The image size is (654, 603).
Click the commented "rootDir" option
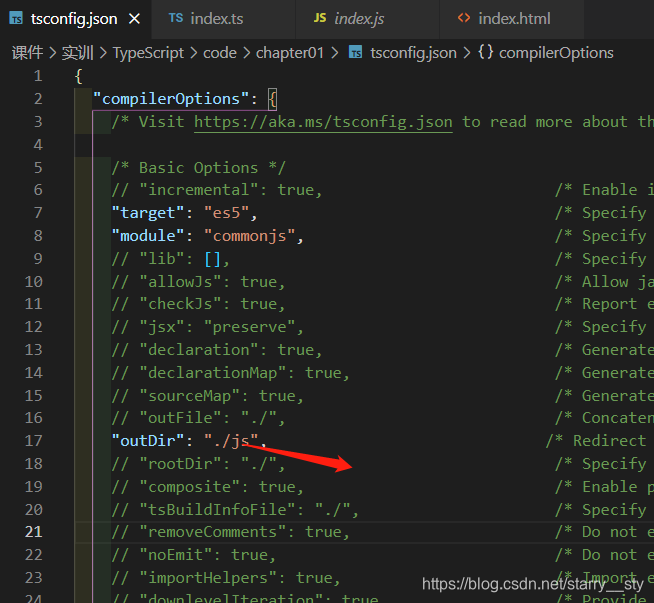pyautogui.click(x=199, y=464)
